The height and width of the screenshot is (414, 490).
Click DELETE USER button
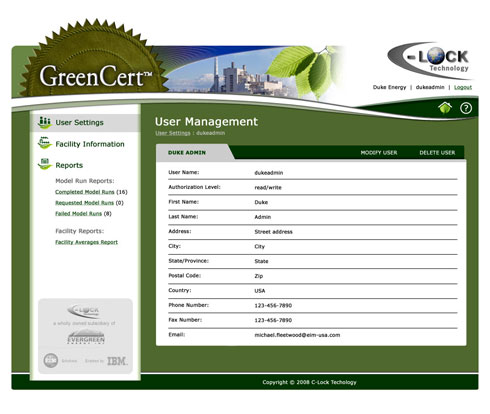coord(437,153)
